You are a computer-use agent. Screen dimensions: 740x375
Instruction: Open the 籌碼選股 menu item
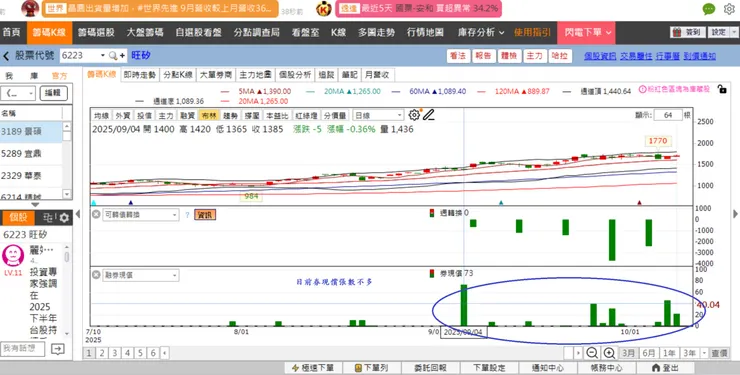(96, 33)
